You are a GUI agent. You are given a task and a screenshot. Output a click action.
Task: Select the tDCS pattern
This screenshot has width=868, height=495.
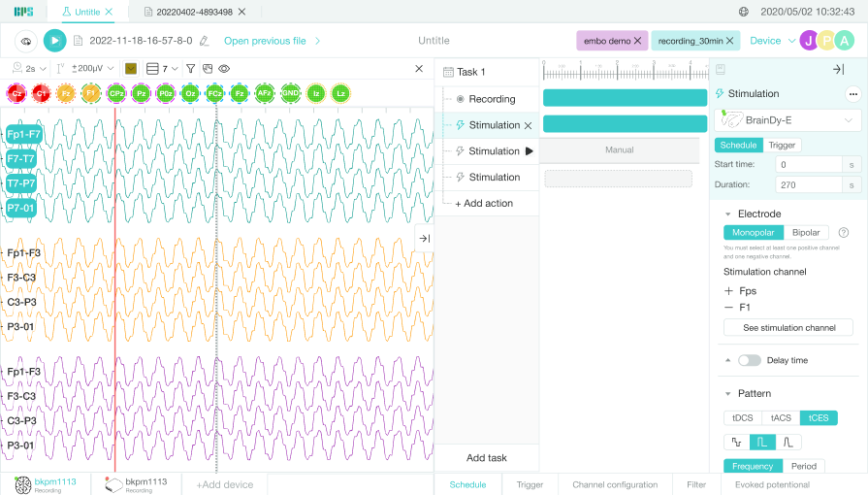click(742, 418)
